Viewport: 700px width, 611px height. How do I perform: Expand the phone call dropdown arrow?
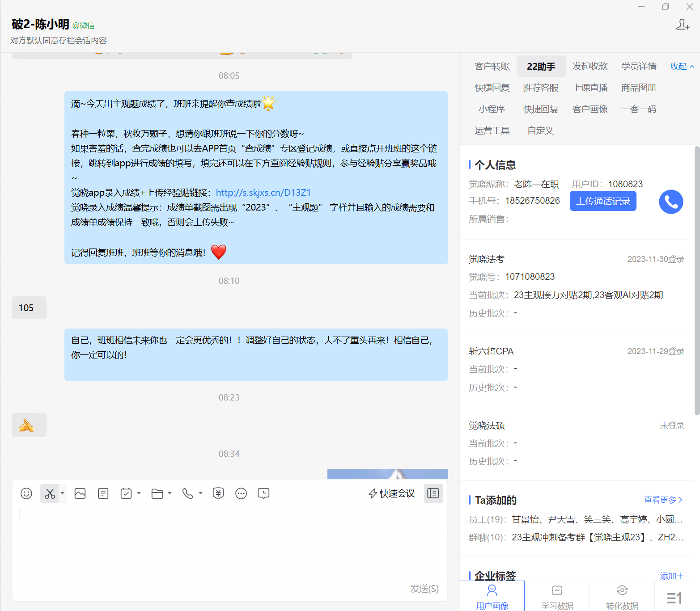click(201, 493)
